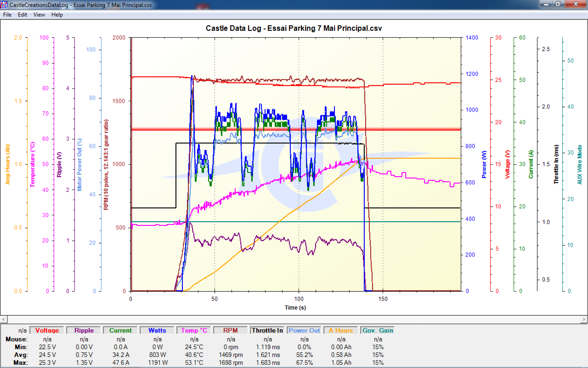588x368 pixels.
Task: Toggle the Watts series button
Action: (x=157, y=330)
